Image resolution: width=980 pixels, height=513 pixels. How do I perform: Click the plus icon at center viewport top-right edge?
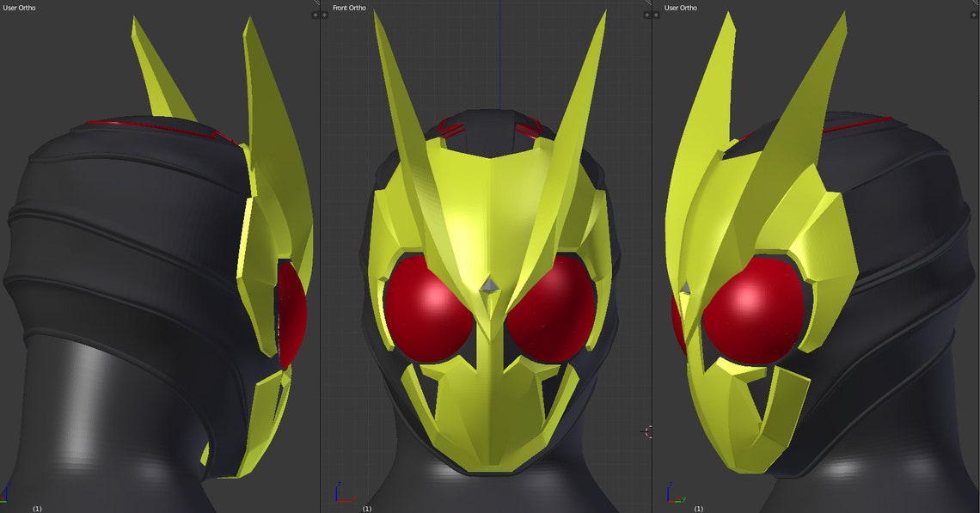pyautogui.click(x=646, y=15)
